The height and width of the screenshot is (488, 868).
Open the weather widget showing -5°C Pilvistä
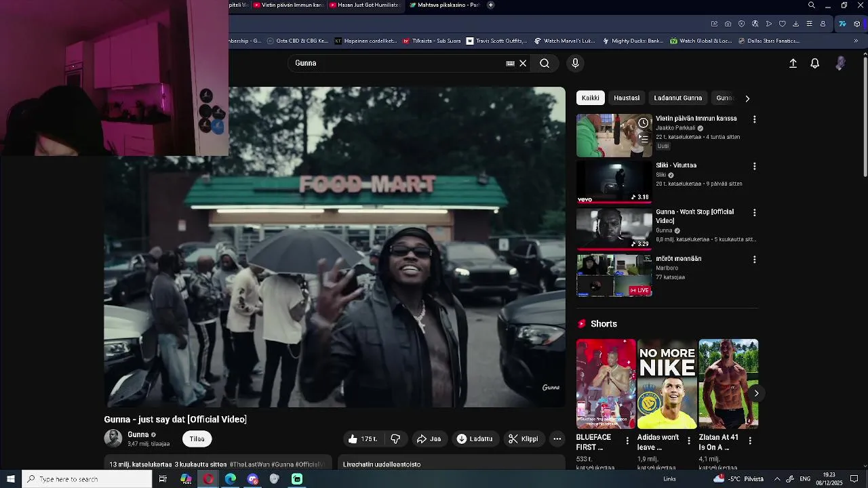click(x=738, y=479)
